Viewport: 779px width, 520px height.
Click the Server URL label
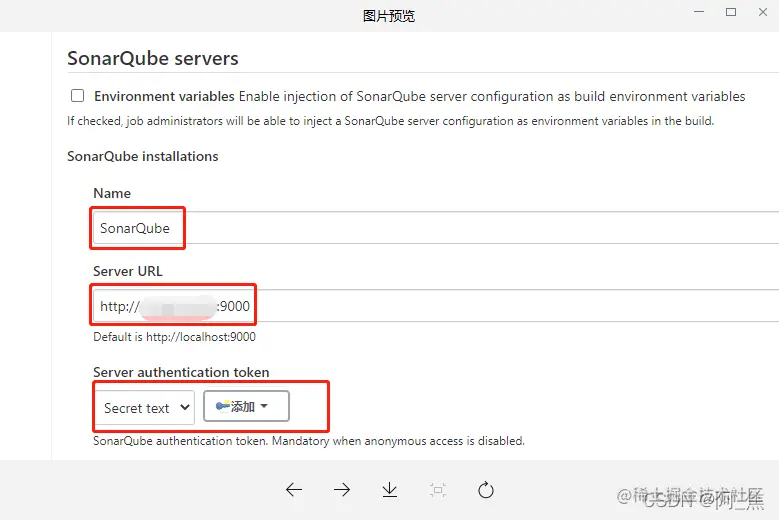point(128,271)
